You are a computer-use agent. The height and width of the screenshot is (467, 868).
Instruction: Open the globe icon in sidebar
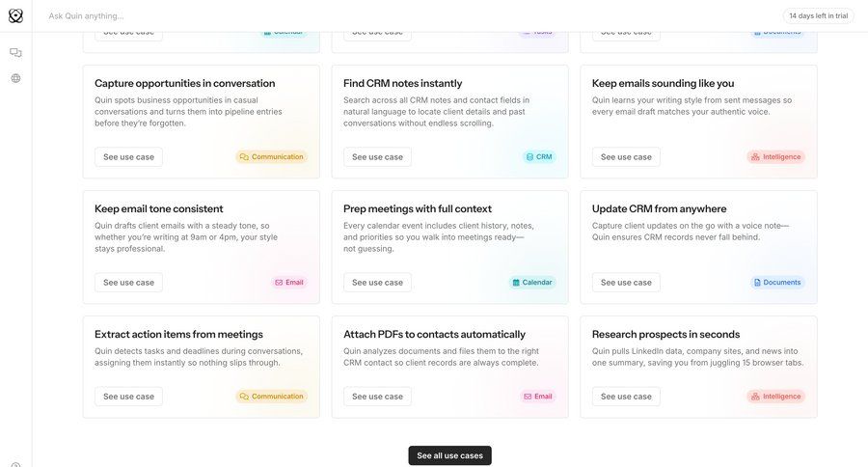click(x=15, y=78)
